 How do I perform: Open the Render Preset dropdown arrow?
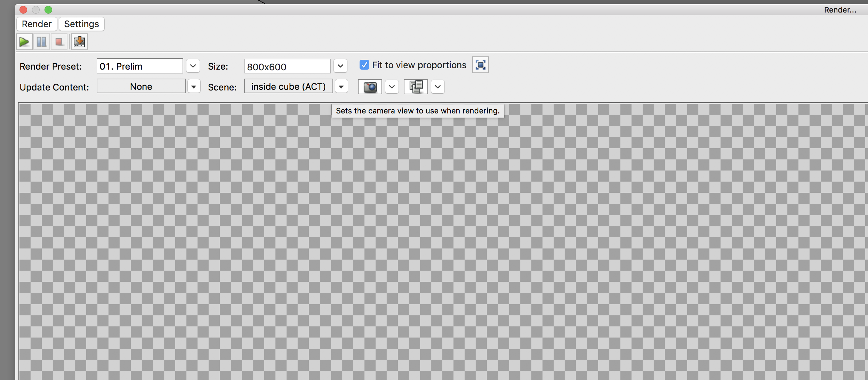tap(193, 66)
